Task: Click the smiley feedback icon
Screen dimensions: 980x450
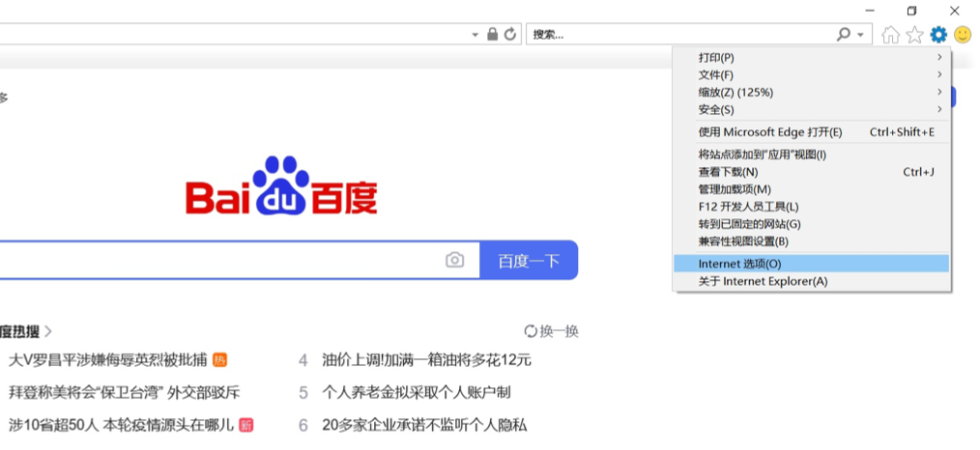Action: coord(963,35)
